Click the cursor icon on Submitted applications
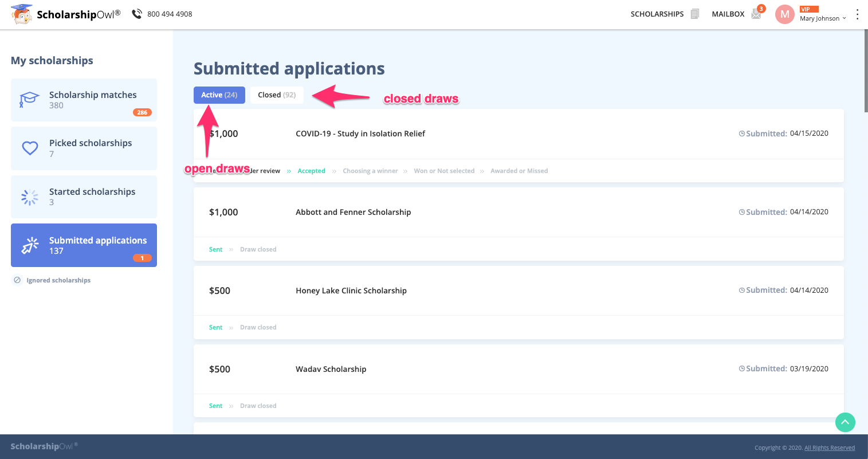 [x=30, y=245]
